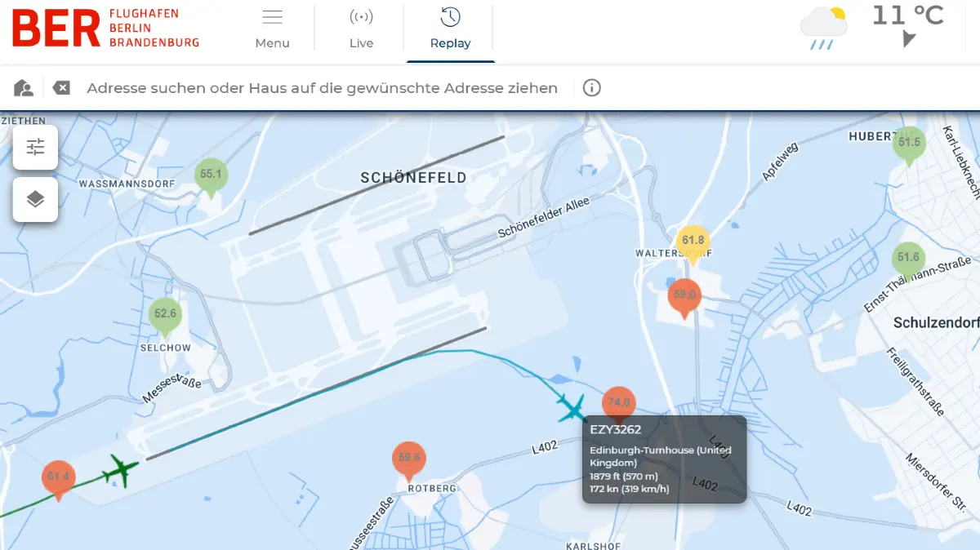Select the 55.1 noise monitor marker
980x550 pixels.
[212, 177]
